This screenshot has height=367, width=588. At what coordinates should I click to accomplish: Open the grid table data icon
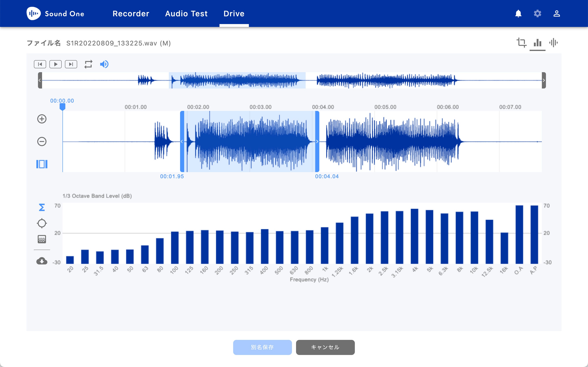42,239
